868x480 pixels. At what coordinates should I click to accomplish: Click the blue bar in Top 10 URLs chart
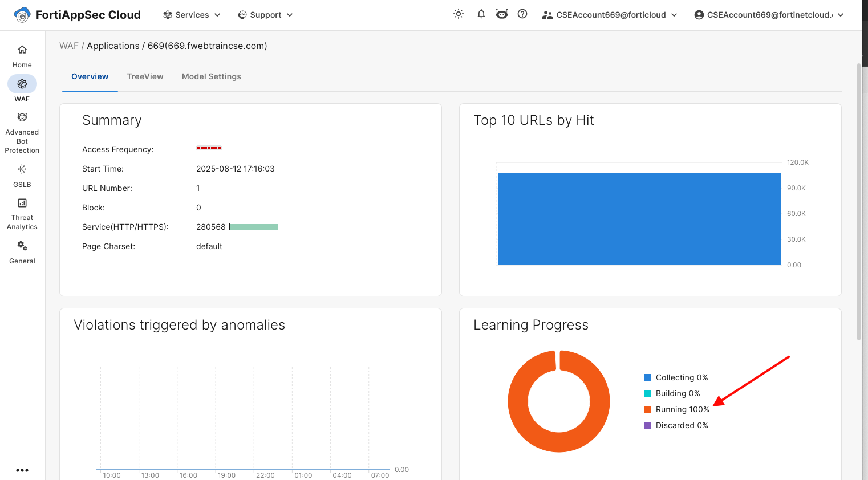[x=639, y=219]
